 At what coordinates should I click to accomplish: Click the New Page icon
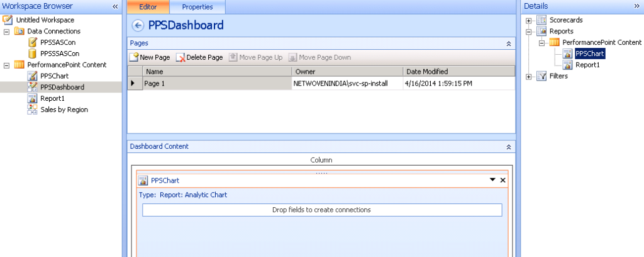[134, 57]
